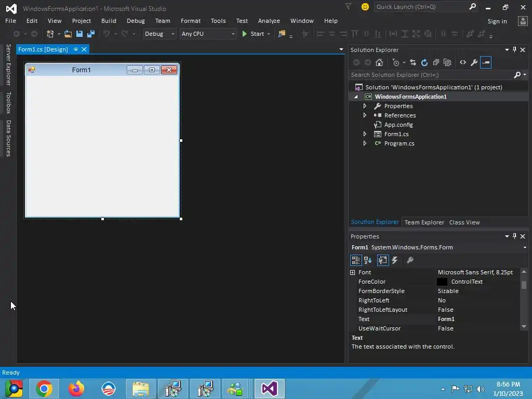Close the Form1.cs [Design] tab
This screenshot has width=532, height=399.
tap(84, 49)
